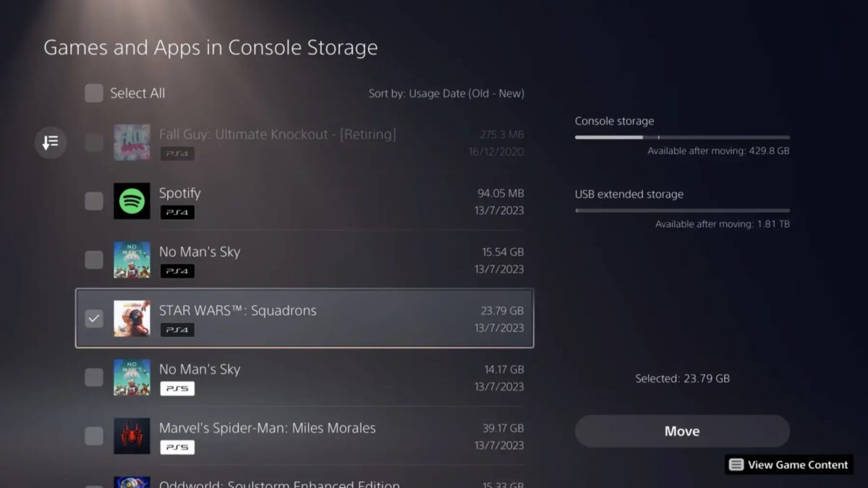This screenshot has height=488, width=868.
Task: Click the Oddworld Soulstorm game icon
Action: coord(132,482)
